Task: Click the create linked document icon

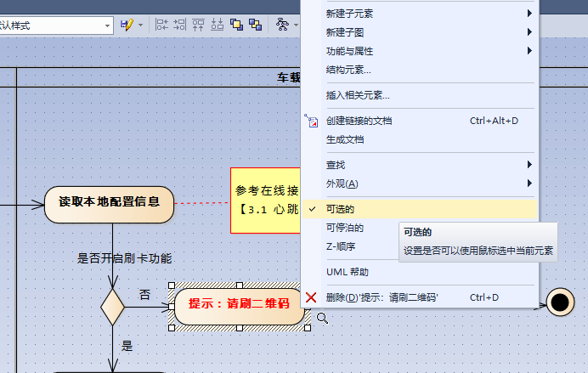Action: [x=311, y=121]
